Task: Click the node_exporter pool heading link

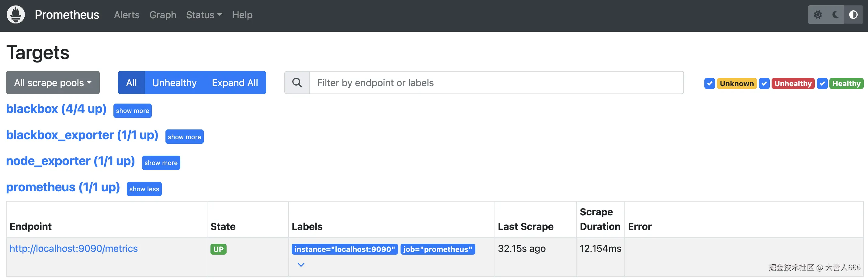Action: pos(71,161)
